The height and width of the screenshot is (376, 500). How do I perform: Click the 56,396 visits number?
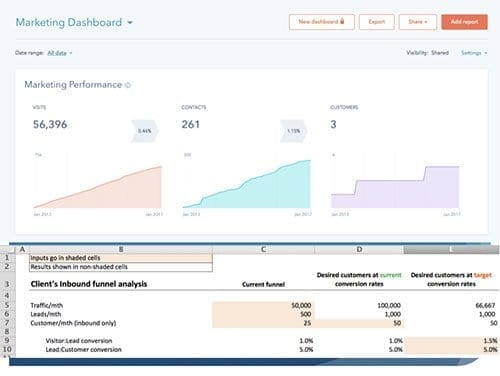pyautogui.click(x=50, y=124)
